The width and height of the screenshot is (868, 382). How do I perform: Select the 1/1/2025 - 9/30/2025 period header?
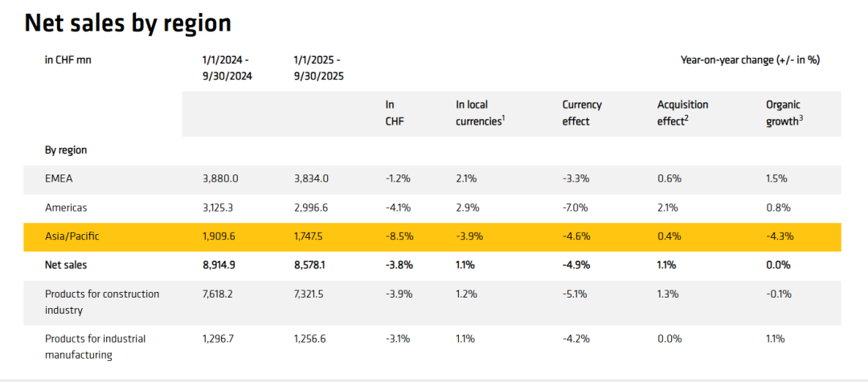(317, 68)
